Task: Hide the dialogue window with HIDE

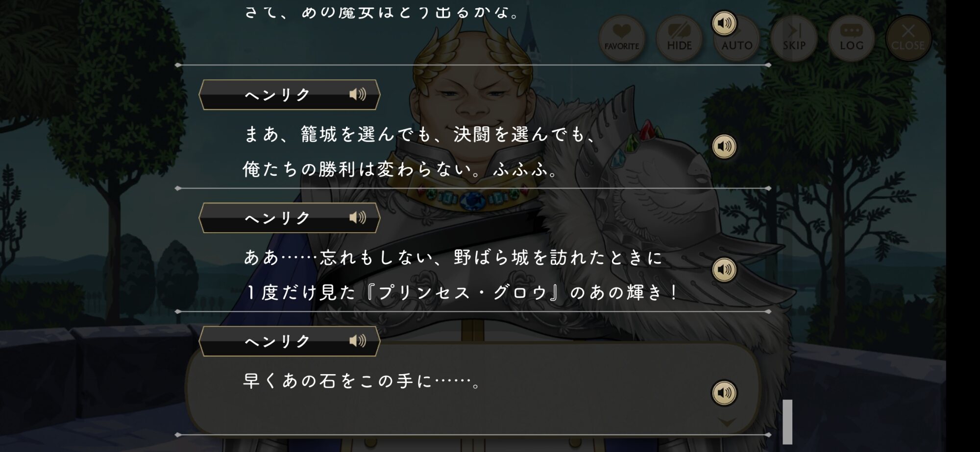Action: click(x=679, y=38)
